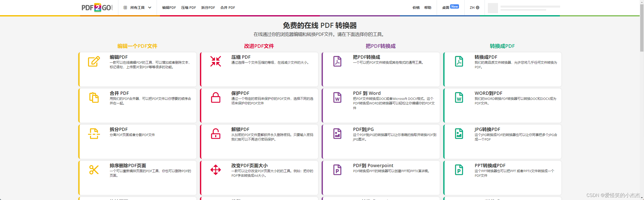The height and width of the screenshot is (200, 644).
Task: Open the PDF 到 Word card title
Action: 367,93
